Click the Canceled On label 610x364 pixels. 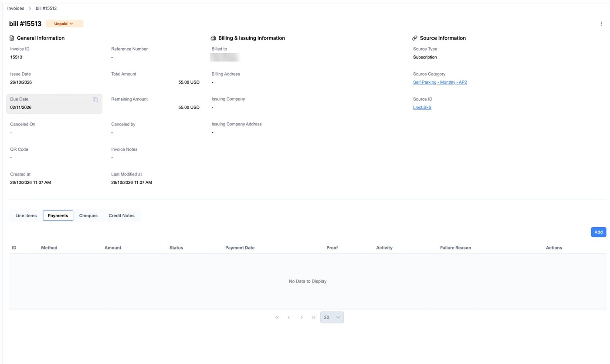click(23, 124)
